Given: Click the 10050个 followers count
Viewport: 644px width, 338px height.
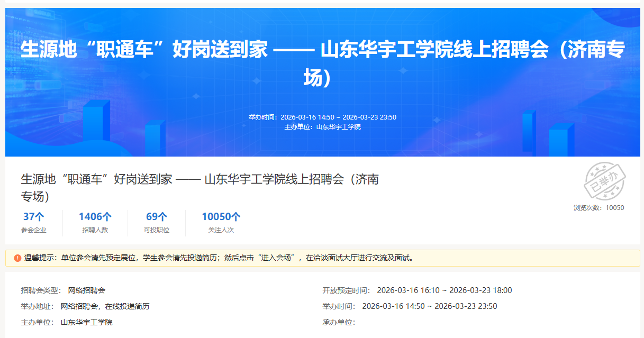Looking at the screenshot, I should pyautogui.click(x=221, y=216).
